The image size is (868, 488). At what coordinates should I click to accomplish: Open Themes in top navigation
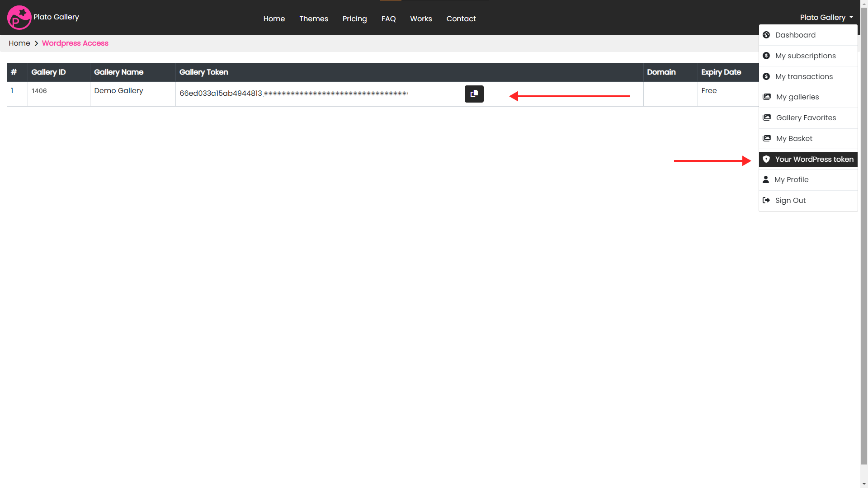[x=314, y=19]
